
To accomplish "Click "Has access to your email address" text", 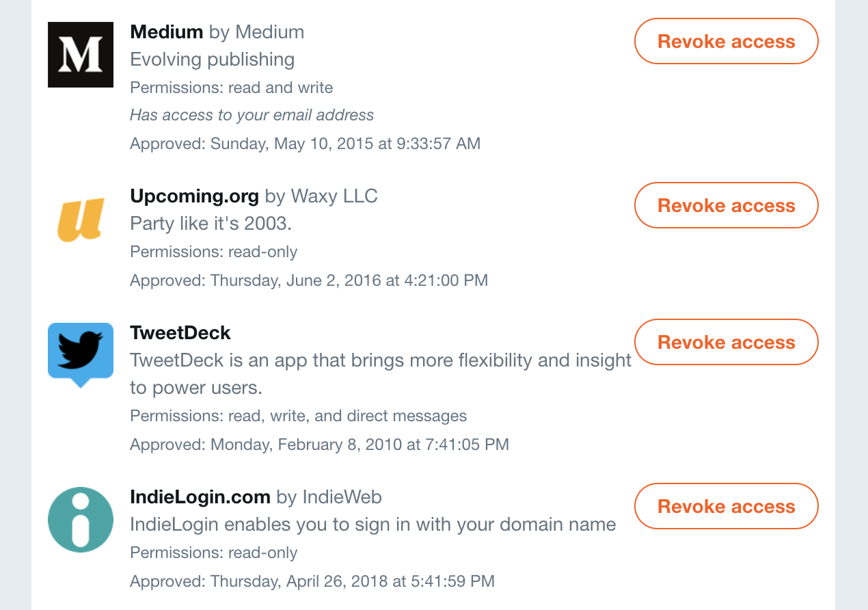I will tap(252, 115).
